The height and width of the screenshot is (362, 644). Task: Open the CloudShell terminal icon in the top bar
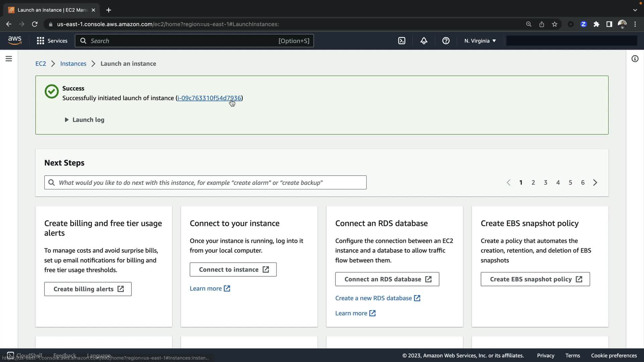tap(401, 41)
